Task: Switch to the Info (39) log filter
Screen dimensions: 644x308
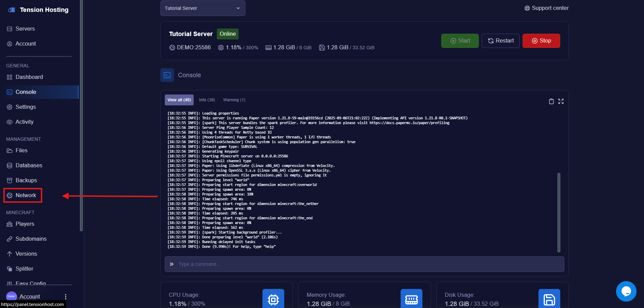Action: (207, 100)
